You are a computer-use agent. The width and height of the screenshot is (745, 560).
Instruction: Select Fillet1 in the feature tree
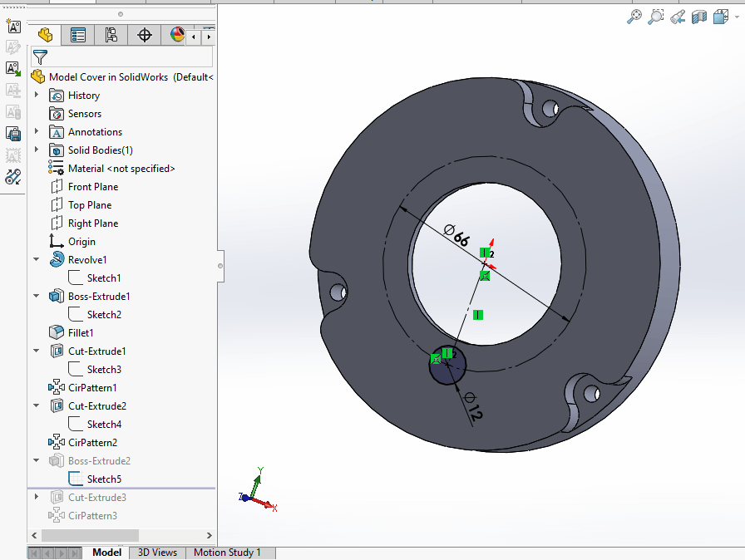click(x=81, y=333)
